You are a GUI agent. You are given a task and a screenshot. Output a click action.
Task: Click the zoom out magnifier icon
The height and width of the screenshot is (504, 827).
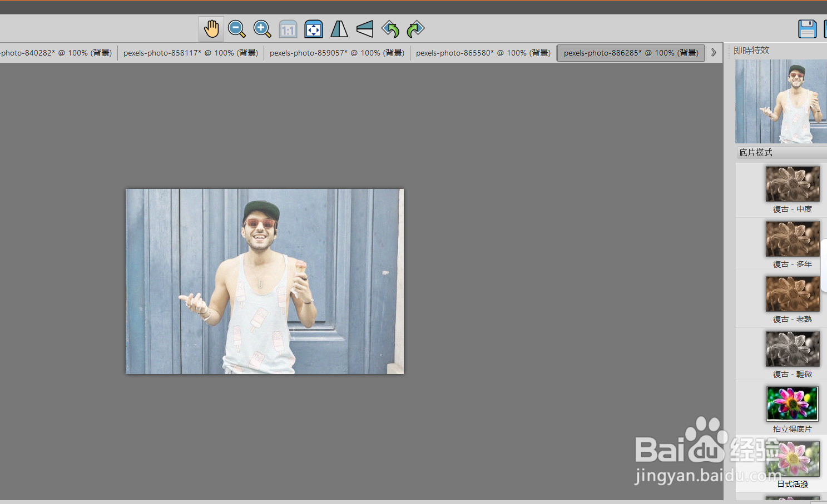(x=237, y=29)
